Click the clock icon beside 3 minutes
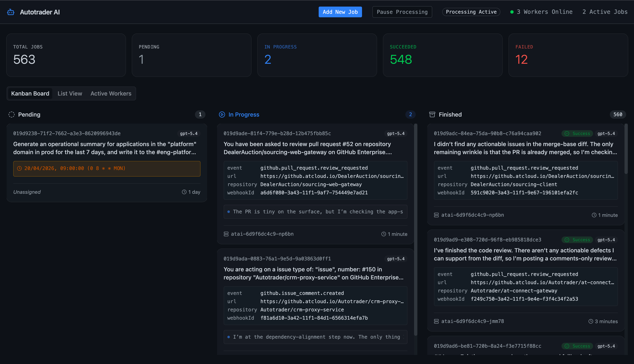 click(x=591, y=321)
